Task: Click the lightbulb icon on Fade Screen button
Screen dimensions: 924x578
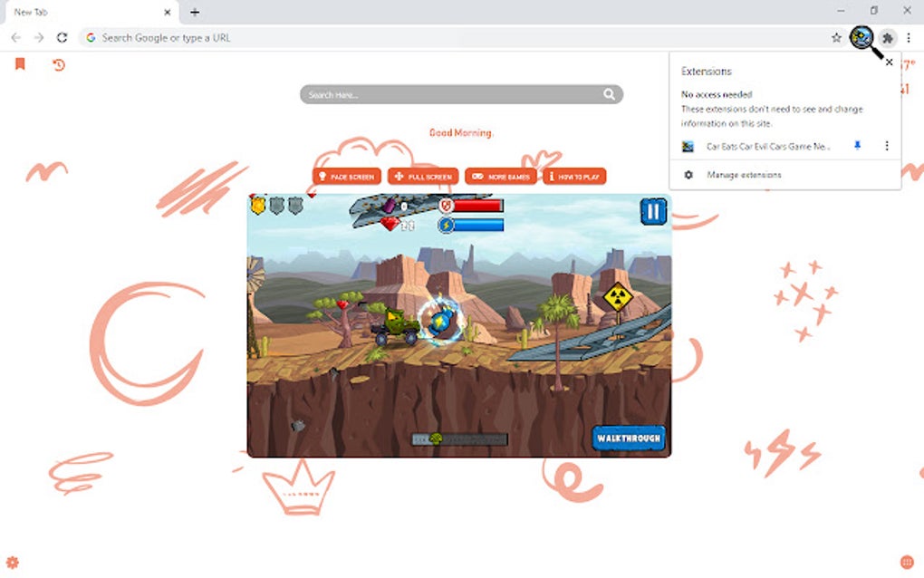Action: [322, 176]
